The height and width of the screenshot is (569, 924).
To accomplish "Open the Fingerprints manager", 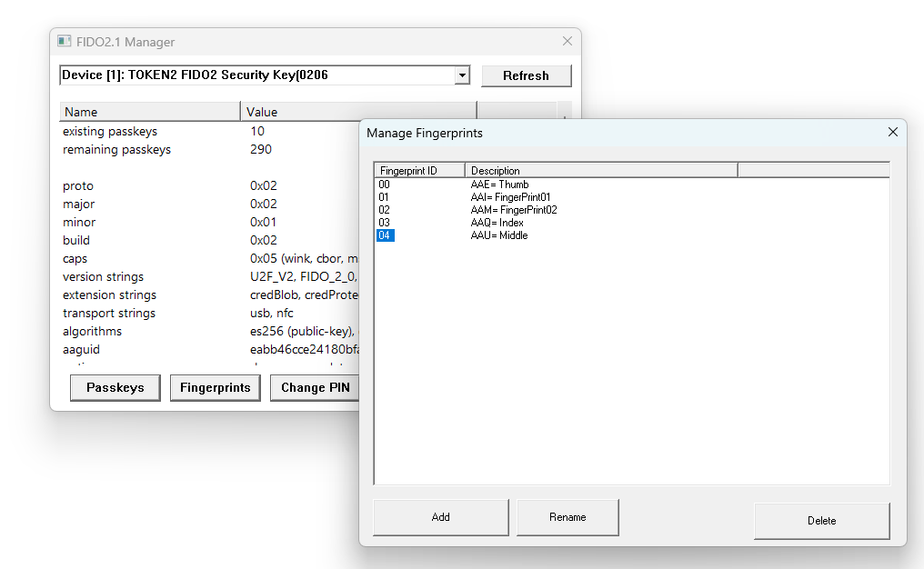I will coord(215,387).
